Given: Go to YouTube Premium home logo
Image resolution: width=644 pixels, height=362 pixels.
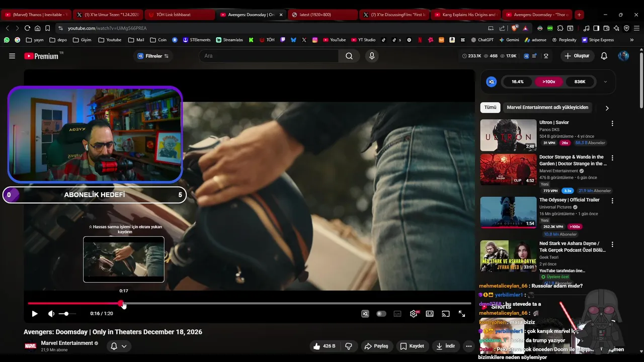Looking at the screenshot, I should point(41,56).
